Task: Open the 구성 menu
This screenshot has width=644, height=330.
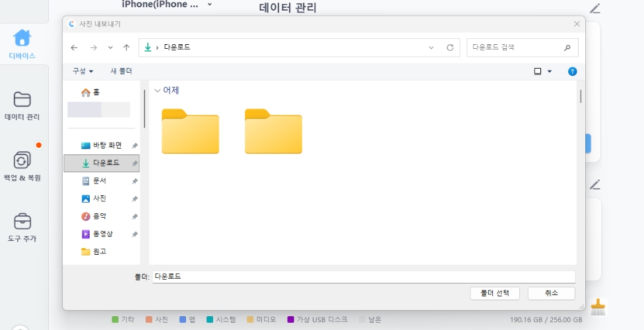Action: [82, 71]
